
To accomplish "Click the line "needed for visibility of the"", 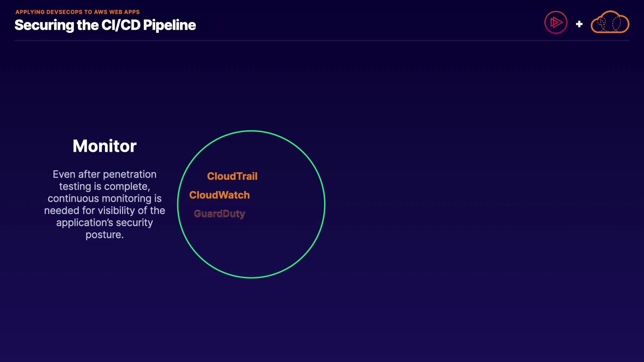I will point(105,210).
